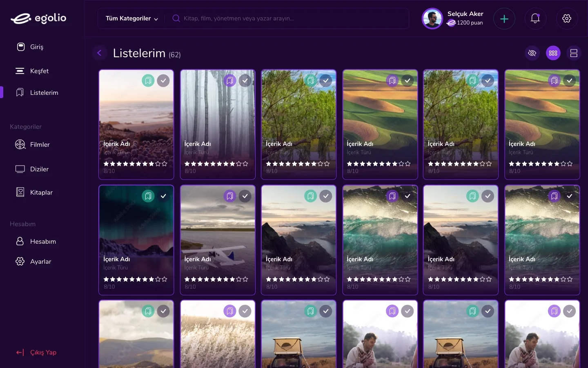The height and width of the screenshot is (368, 588).
Task: Set star rating on the beach sunset card
Action: pyautogui.click(x=136, y=164)
